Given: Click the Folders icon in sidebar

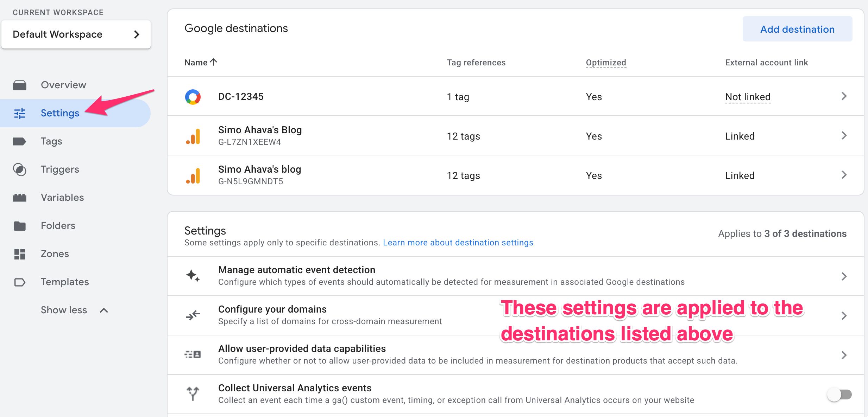Looking at the screenshot, I should coord(20,226).
